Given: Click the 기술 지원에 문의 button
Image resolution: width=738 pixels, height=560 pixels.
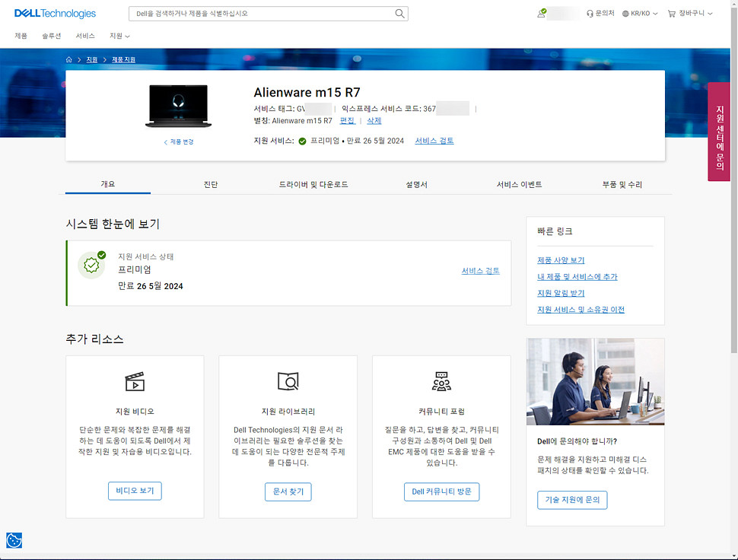Looking at the screenshot, I should tap(572, 500).
